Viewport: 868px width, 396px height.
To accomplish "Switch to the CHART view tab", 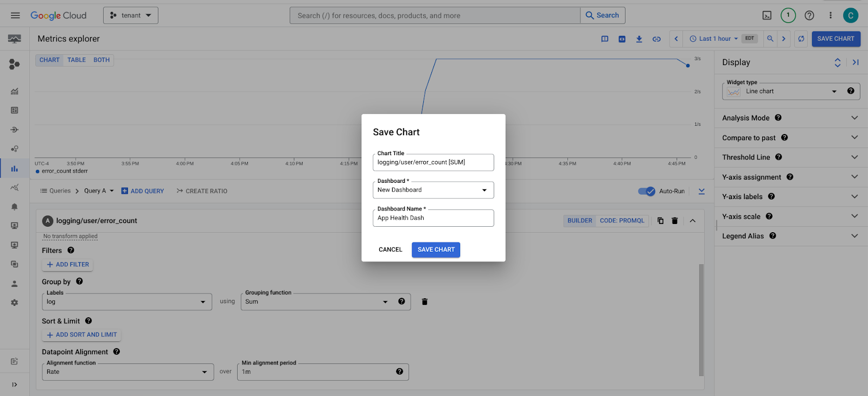I will pyautogui.click(x=49, y=60).
